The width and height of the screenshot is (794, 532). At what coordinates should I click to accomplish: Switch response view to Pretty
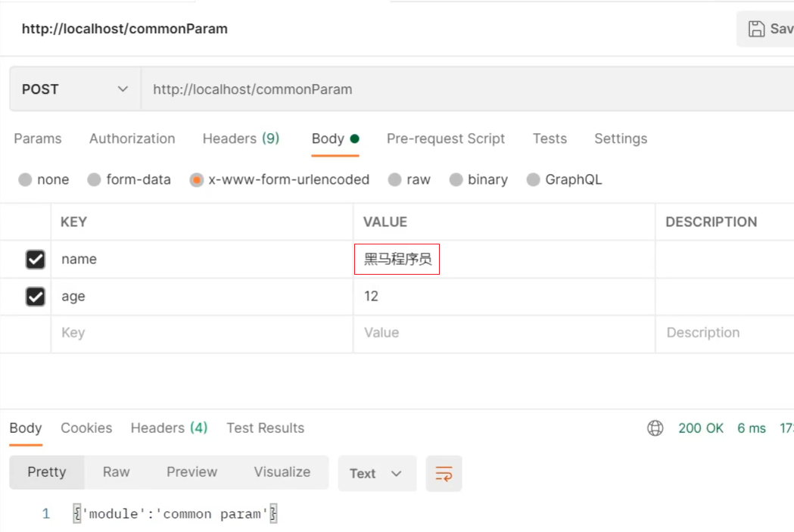coord(47,472)
